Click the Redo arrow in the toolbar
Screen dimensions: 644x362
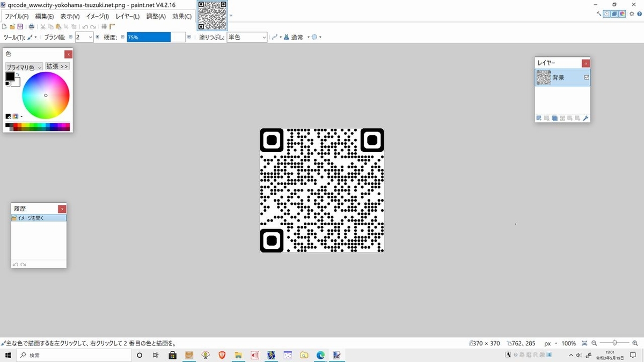[93, 27]
